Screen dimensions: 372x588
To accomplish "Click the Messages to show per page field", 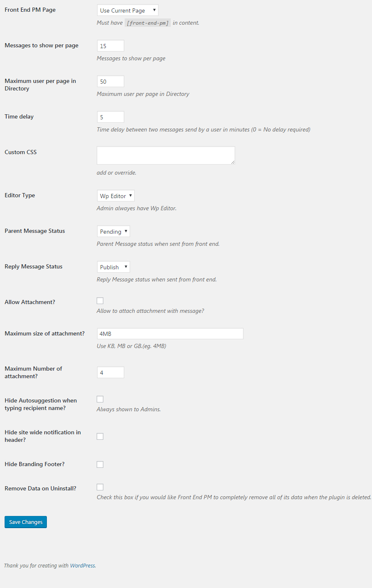I will pos(110,46).
